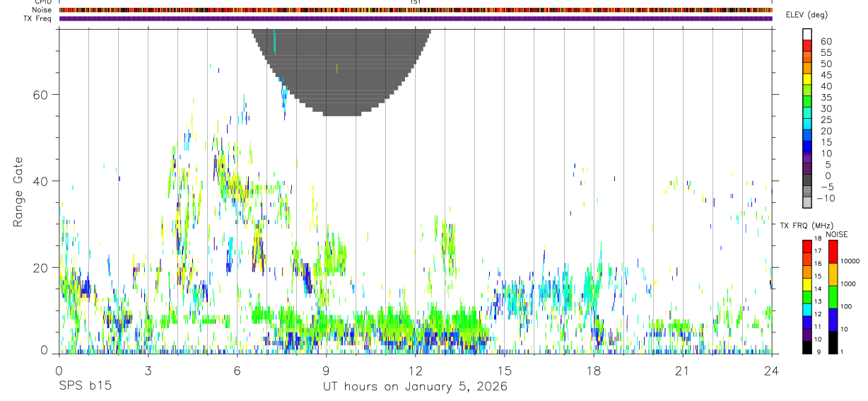Click the x-axis tick label '24'
Viewport: 868px width, 401px height.
pos(772,371)
